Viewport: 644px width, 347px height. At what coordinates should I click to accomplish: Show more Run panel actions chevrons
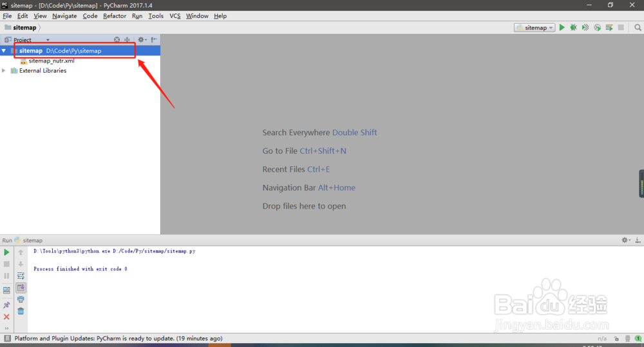6,328
